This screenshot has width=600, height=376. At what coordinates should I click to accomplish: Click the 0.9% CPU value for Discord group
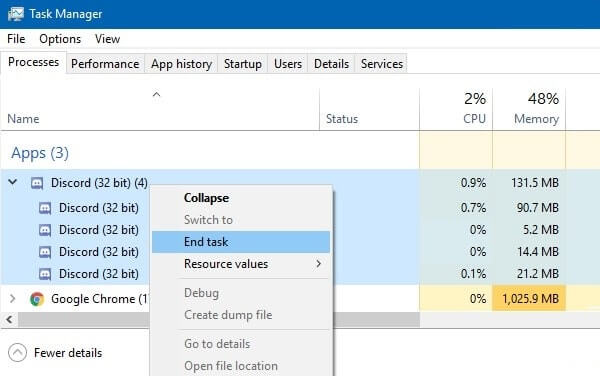[x=473, y=183]
